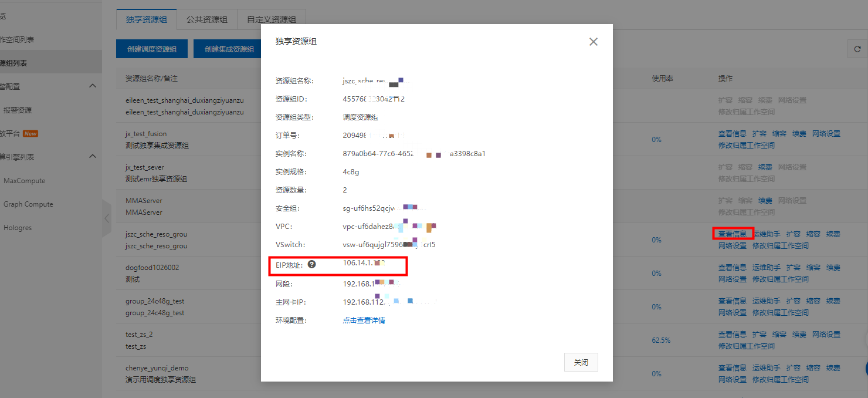Switch to the 自定义资源组 tab
Screen dimensions: 868x398
pos(272,19)
